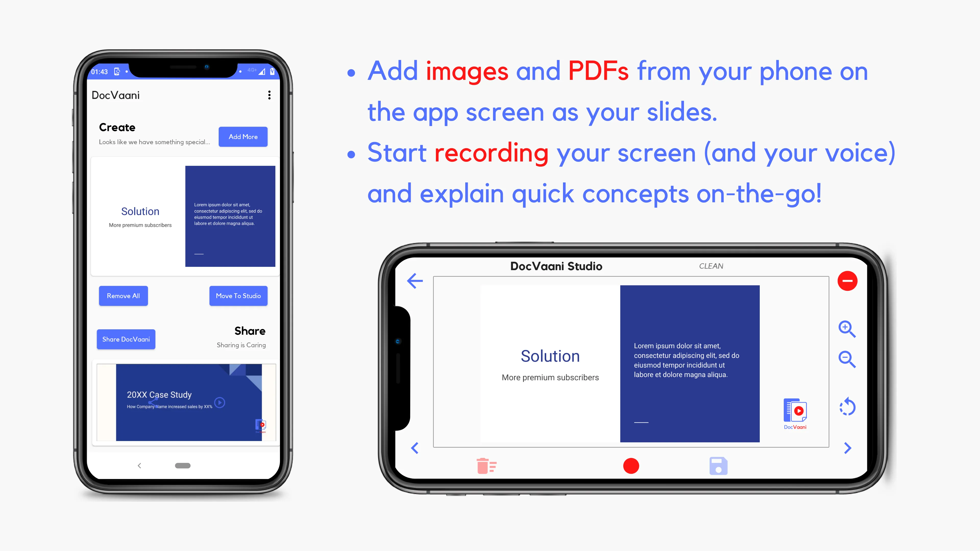Click Move To Studio button
Viewport: 980px width, 551px height.
click(x=238, y=296)
